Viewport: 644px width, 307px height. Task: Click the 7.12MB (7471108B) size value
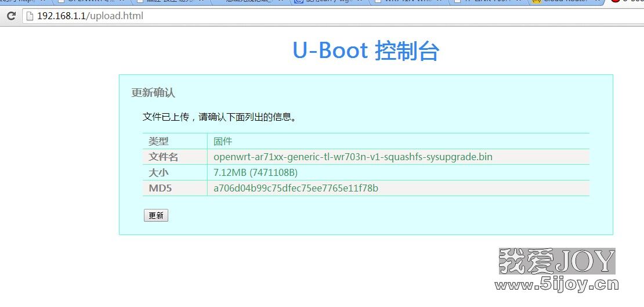pos(255,172)
